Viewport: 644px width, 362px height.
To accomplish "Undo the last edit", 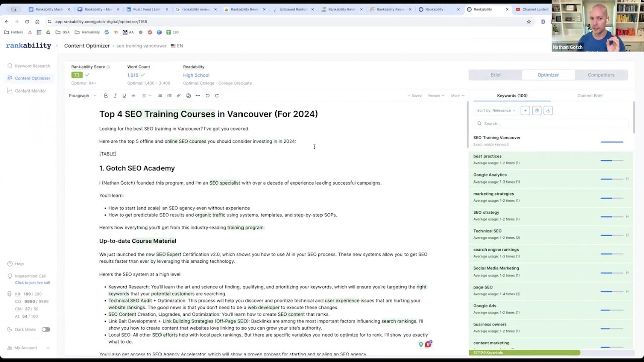I will point(208,96).
